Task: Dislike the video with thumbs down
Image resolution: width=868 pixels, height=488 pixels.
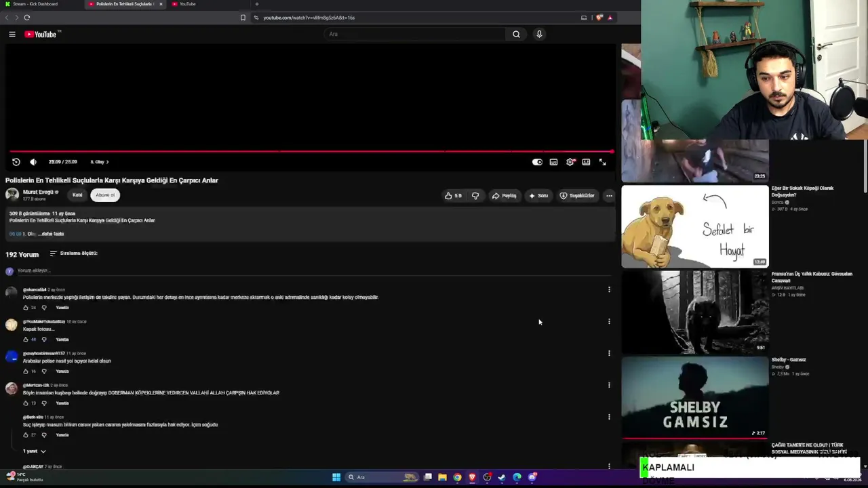Action: click(475, 196)
